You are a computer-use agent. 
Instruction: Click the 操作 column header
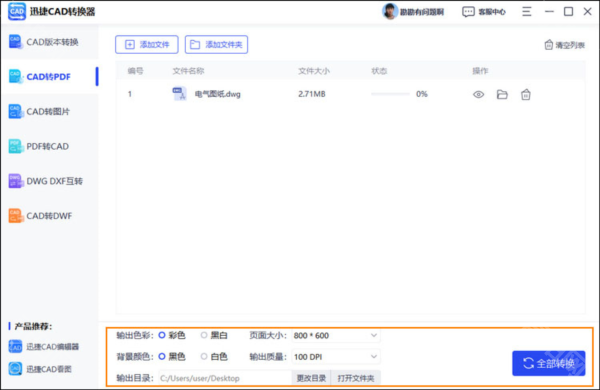tap(480, 71)
